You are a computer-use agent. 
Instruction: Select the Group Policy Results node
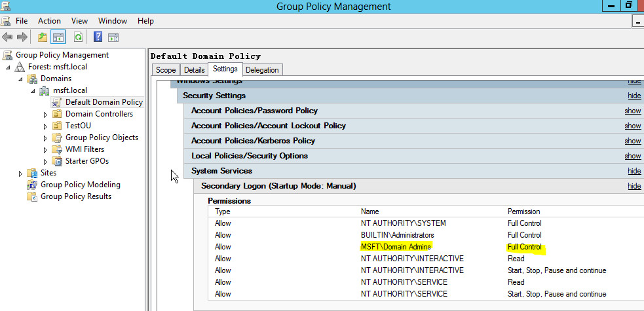pos(75,196)
